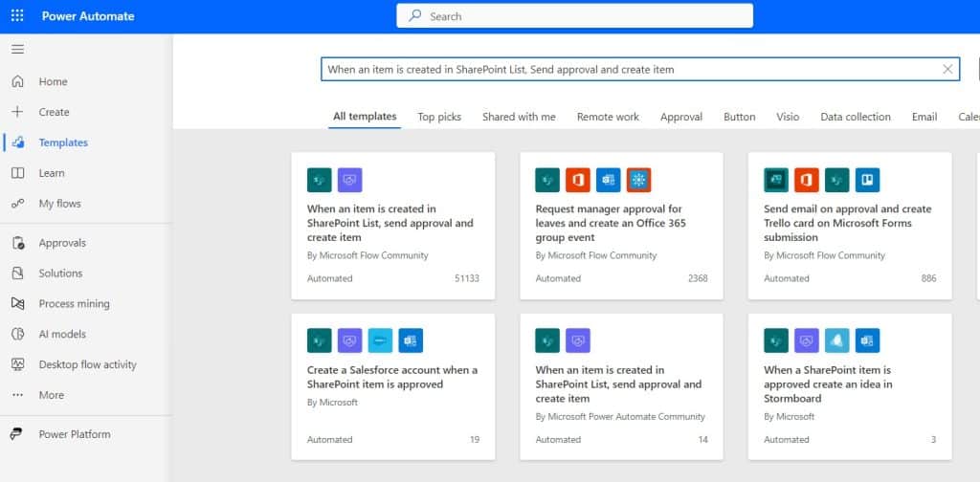Open the Request manager approval for leaves template
The image size is (980, 482).
(x=621, y=226)
